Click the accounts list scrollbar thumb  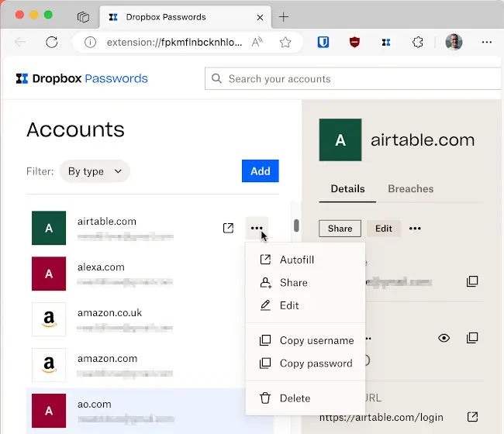click(x=296, y=226)
